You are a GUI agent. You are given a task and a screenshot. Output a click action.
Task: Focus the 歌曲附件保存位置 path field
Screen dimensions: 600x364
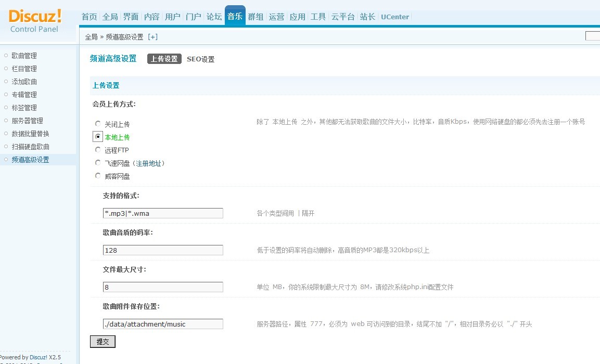(x=163, y=324)
